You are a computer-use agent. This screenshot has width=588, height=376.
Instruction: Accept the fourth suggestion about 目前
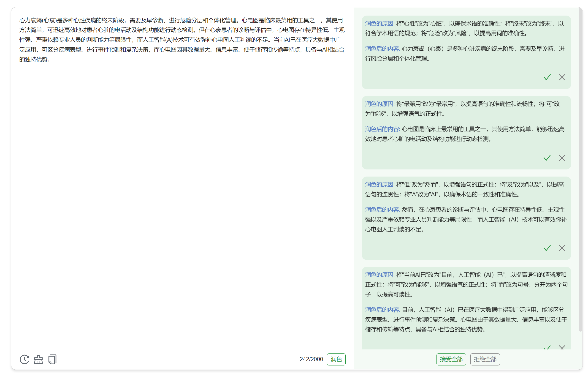point(547,347)
